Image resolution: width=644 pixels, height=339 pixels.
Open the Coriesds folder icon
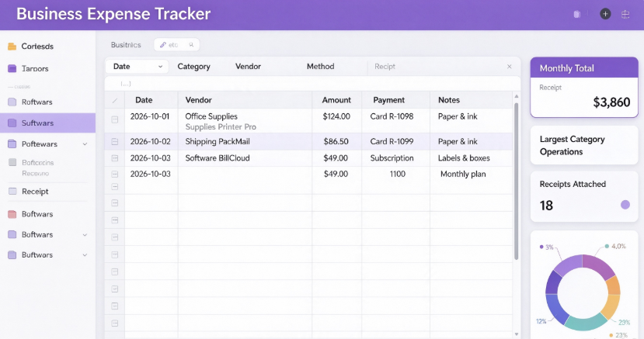pyautogui.click(x=12, y=47)
